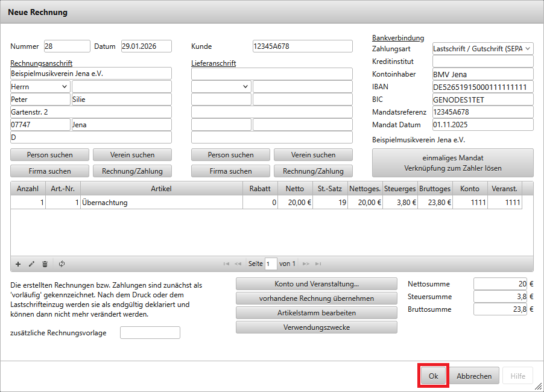
Task: Click the Netto column header
Action: (x=294, y=189)
